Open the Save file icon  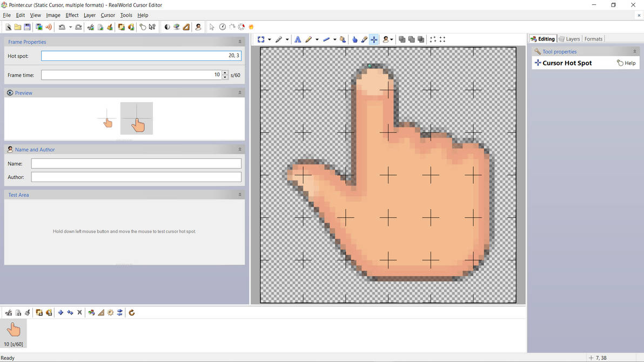(x=28, y=26)
